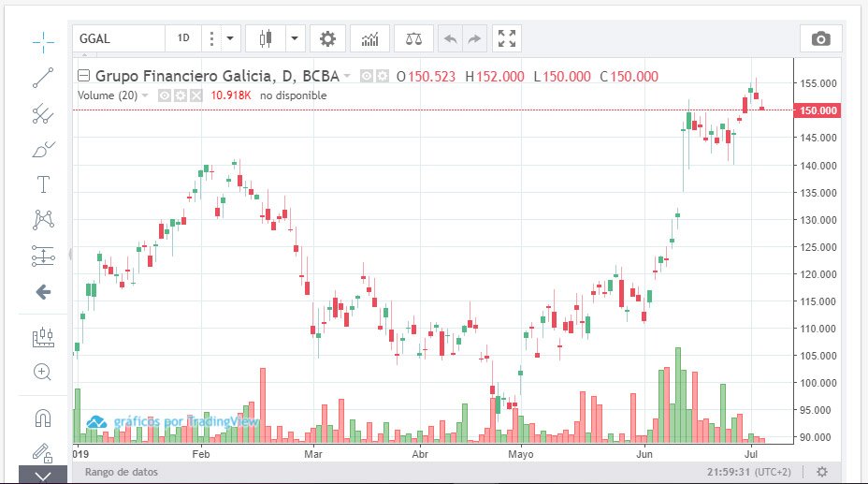Choose the text annotation tool
Image resolution: width=868 pixels, height=484 pixels.
click(43, 183)
